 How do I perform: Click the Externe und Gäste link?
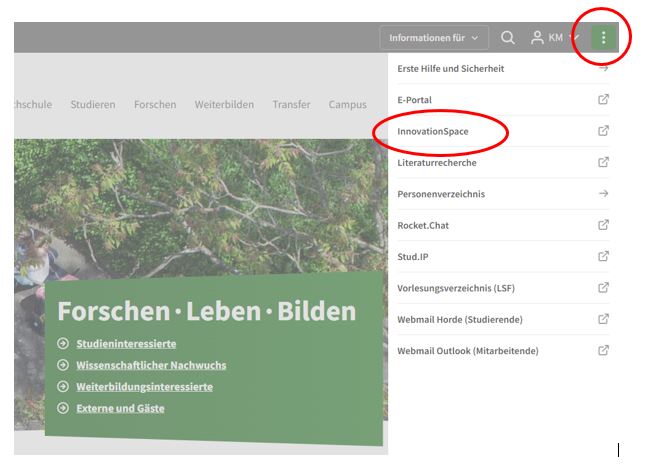tap(120, 408)
